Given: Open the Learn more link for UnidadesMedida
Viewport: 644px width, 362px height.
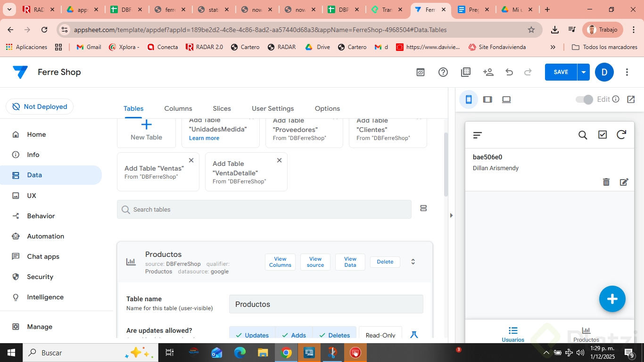Looking at the screenshot, I should pos(204,138).
